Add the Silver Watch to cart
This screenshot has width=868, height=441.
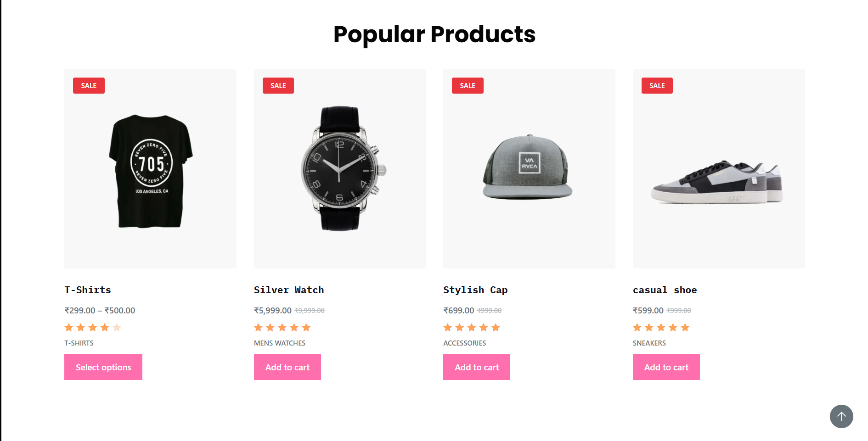[287, 367]
